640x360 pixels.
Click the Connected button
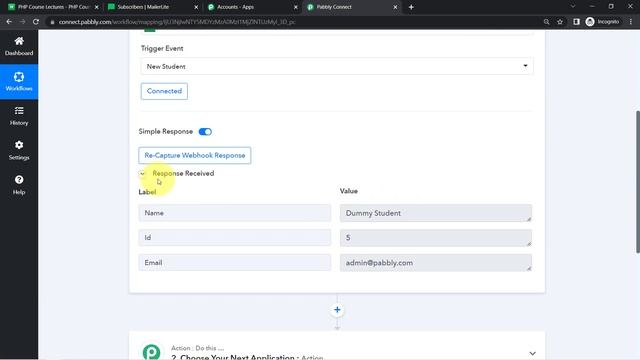click(x=164, y=91)
